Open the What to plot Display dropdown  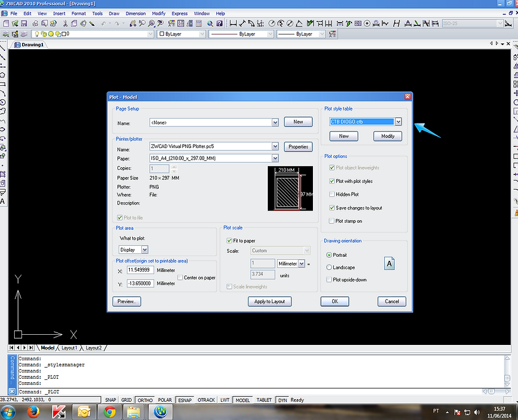point(145,250)
